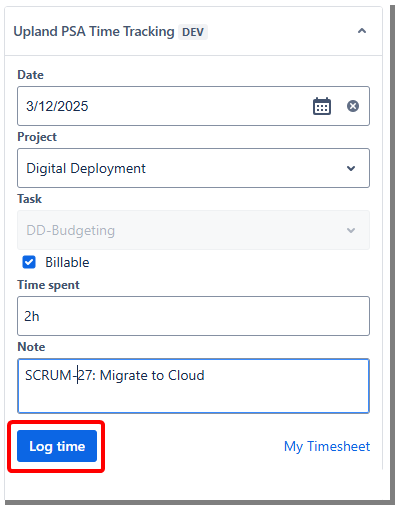Open the Project dropdown showing Digital Deployment
Viewport: 395px width, 505px height.
(193, 168)
